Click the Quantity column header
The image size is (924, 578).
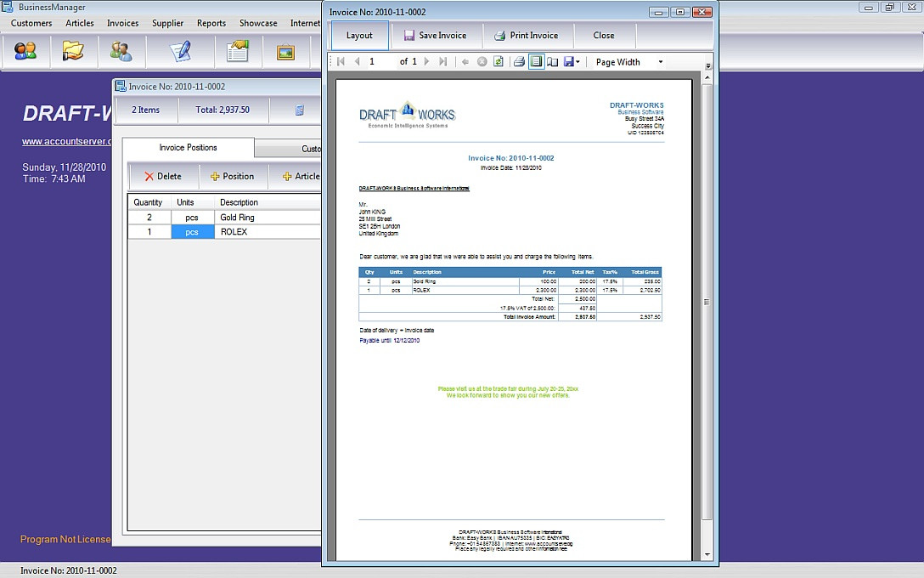[148, 202]
